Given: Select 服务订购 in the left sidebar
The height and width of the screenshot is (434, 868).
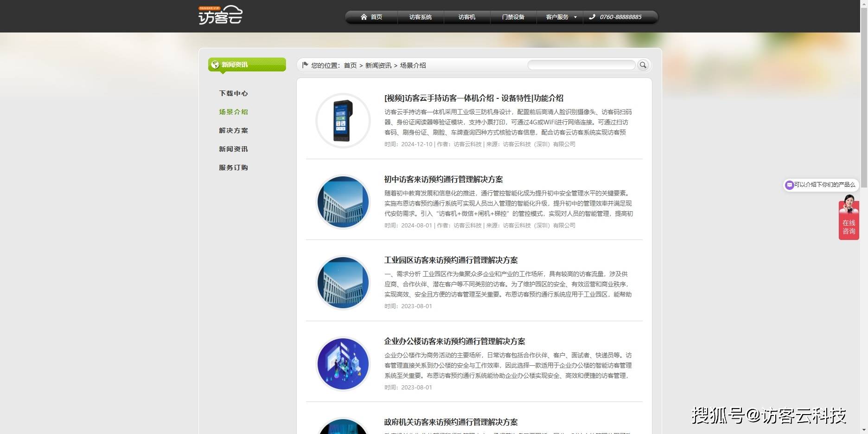Looking at the screenshot, I should tap(233, 168).
